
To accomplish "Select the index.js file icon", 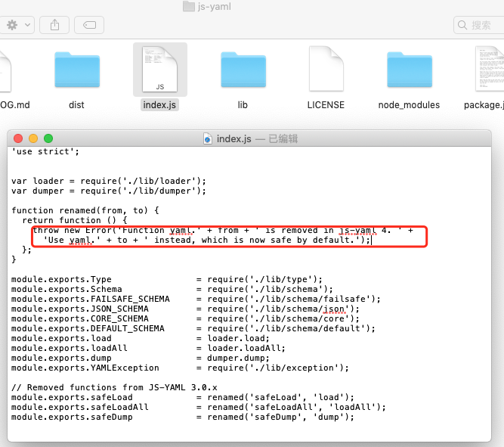I will coord(159,69).
